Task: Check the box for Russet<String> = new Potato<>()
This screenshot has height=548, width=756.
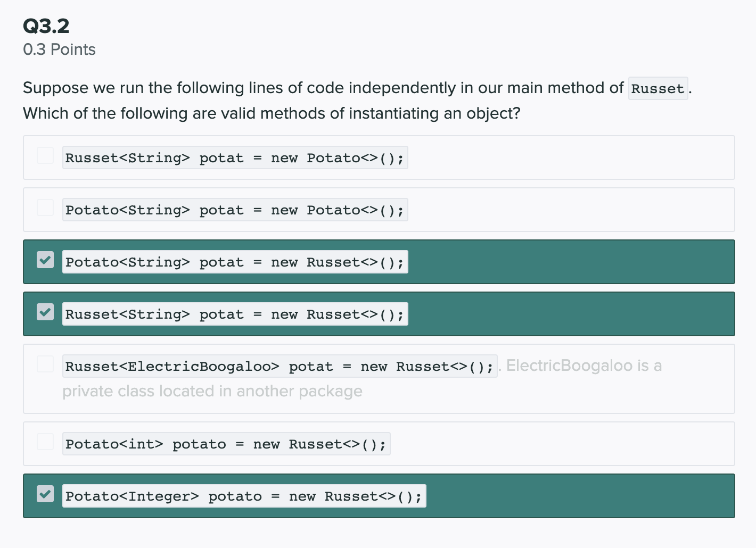Action: pyautogui.click(x=45, y=156)
